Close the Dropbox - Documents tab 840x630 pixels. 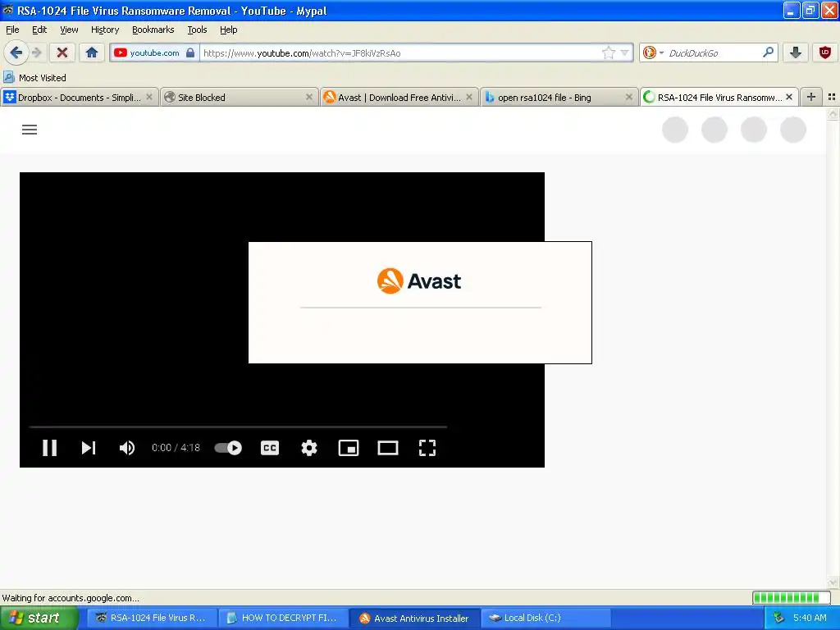pos(149,97)
